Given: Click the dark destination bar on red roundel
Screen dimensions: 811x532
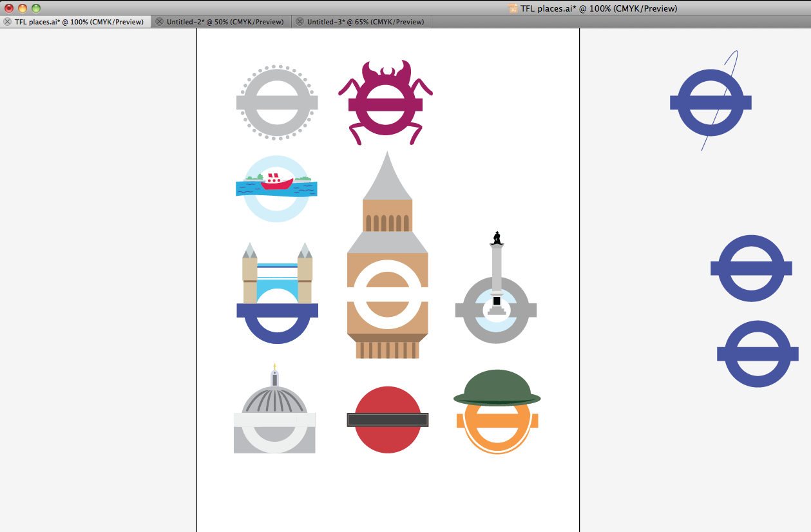Looking at the screenshot, I should tap(387, 420).
